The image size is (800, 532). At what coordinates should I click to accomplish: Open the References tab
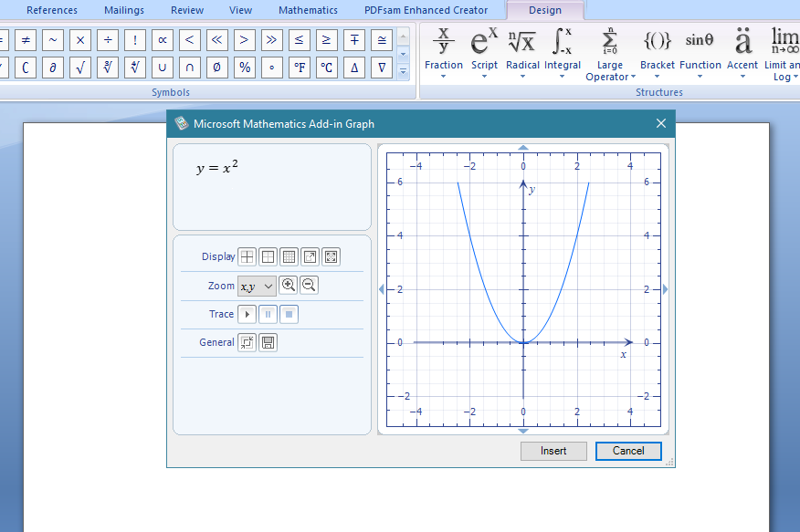pos(52,10)
